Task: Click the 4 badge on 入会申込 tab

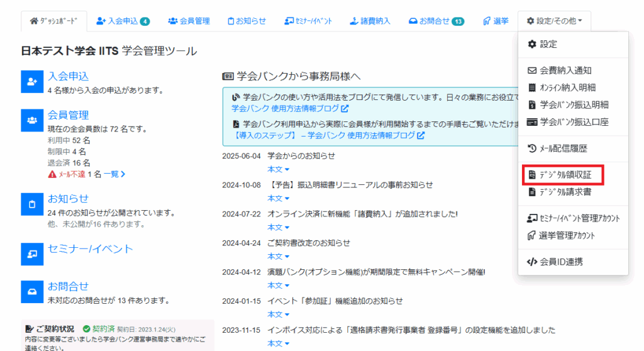Action: pyautogui.click(x=145, y=21)
